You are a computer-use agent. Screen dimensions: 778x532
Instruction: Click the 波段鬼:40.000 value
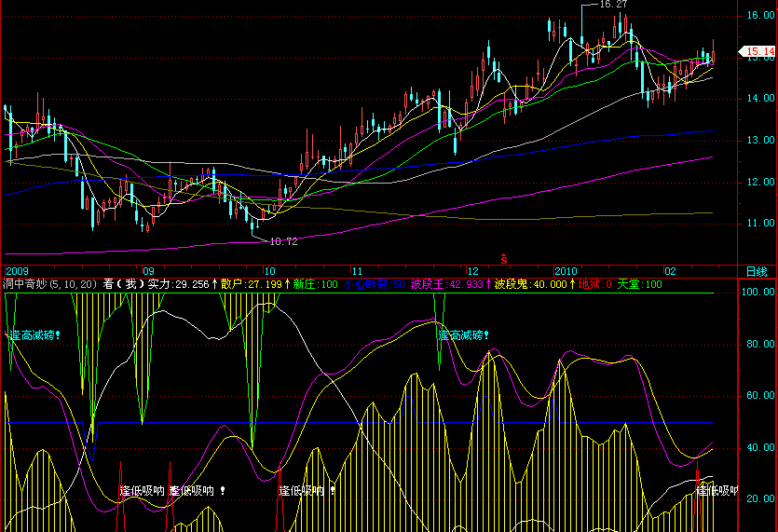[x=535, y=284]
